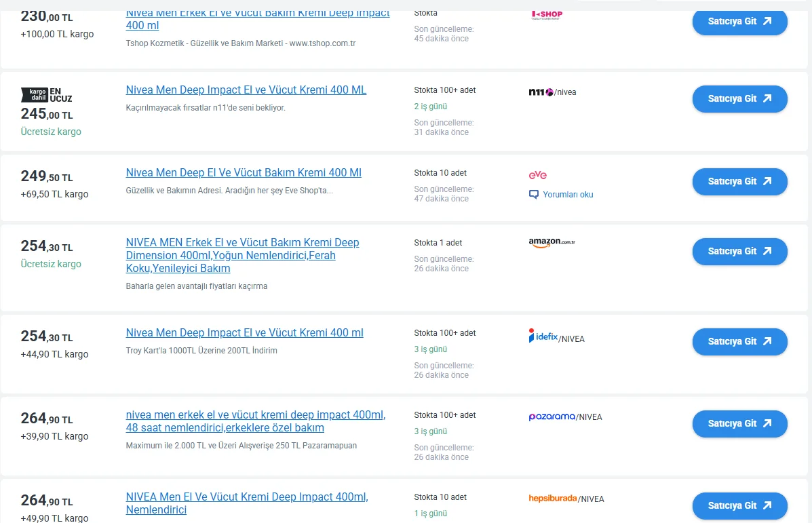Viewport: 812px width, 523px height.
Task: Click the 31 dakika önce update text
Action: (x=441, y=132)
